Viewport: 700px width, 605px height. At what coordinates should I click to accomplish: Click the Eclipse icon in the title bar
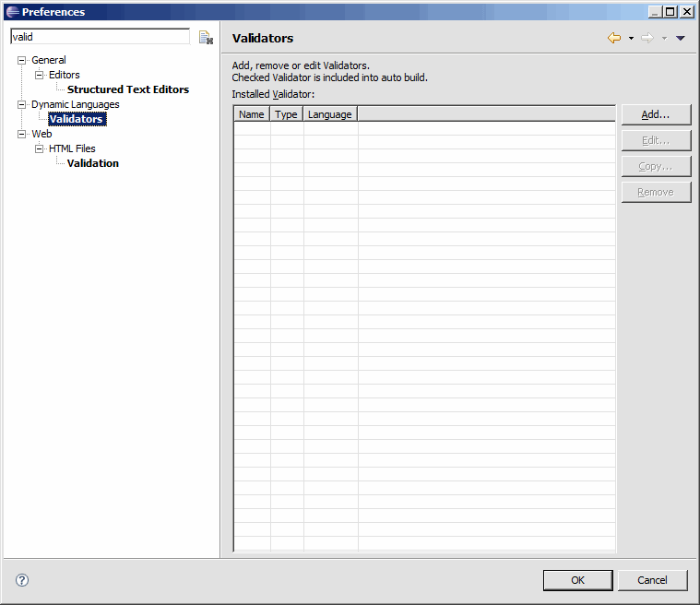click(x=13, y=12)
